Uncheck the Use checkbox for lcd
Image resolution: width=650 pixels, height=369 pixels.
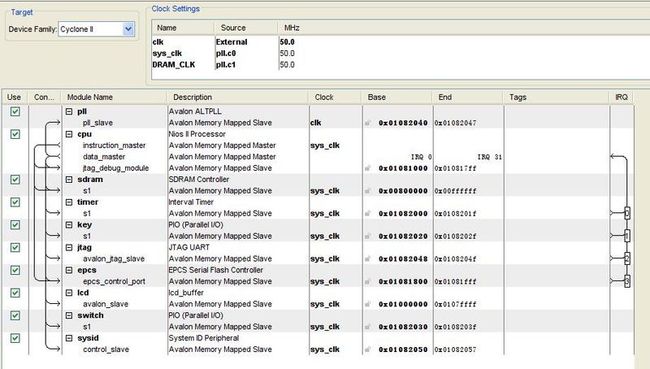pyautogui.click(x=15, y=293)
